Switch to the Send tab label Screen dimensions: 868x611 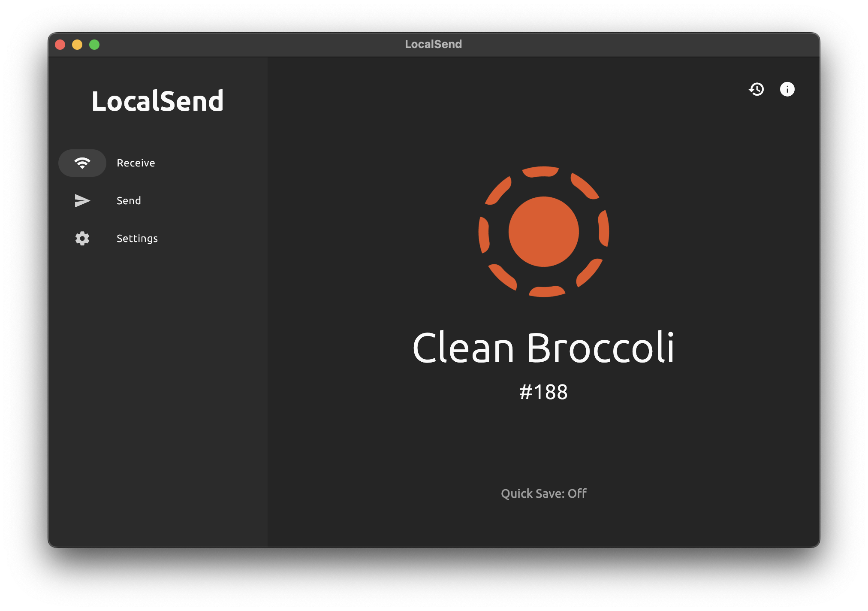pyautogui.click(x=129, y=201)
